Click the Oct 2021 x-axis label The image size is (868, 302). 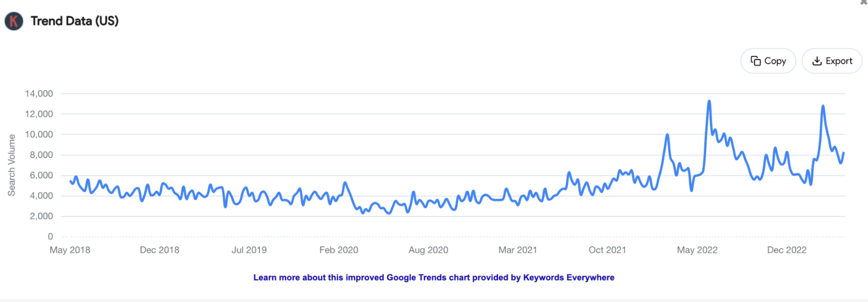tap(607, 250)
